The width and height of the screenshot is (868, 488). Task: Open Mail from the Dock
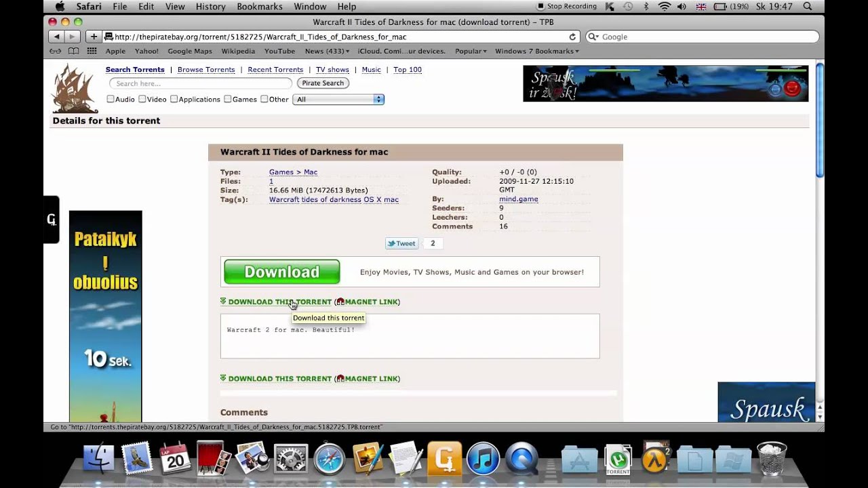point(138,459)
